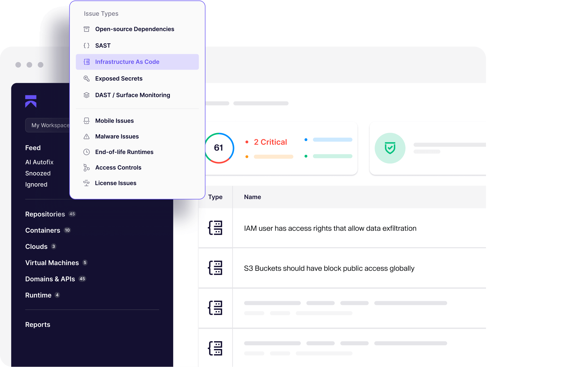Click the 2 Critical severity label
The width and height of the screenshot is (588, 367).
[270, 142]
